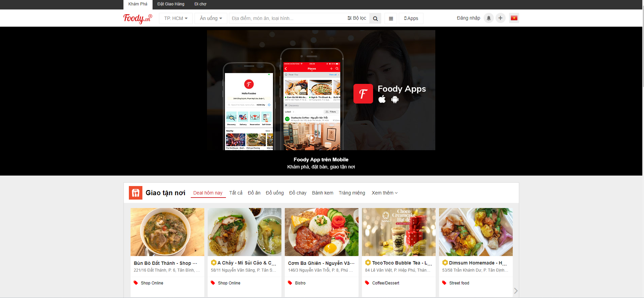Switch to the Đặt Giao Hàng tab
This screenshot has width=644, height=298.
171,4
